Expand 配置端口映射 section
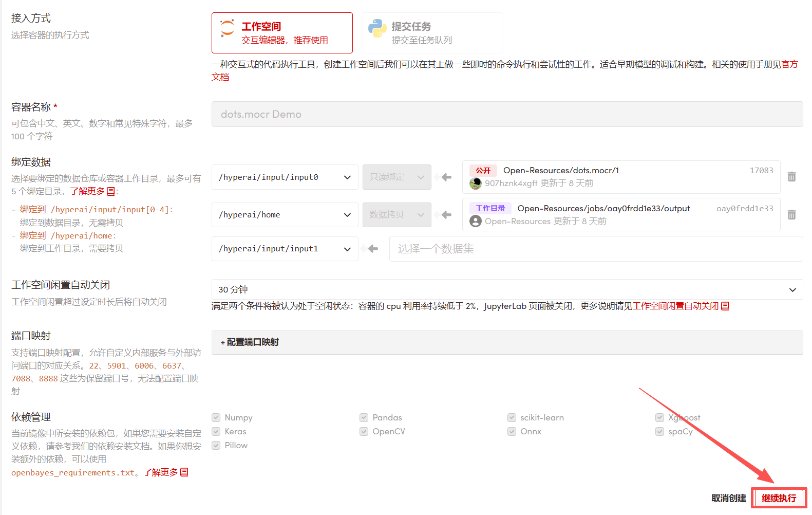 point(250,342)
